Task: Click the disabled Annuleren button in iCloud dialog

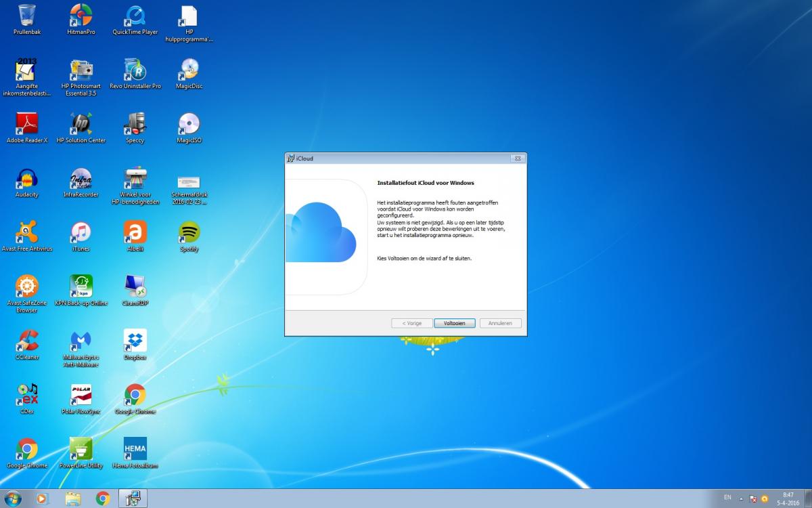Action: point(501,323)
